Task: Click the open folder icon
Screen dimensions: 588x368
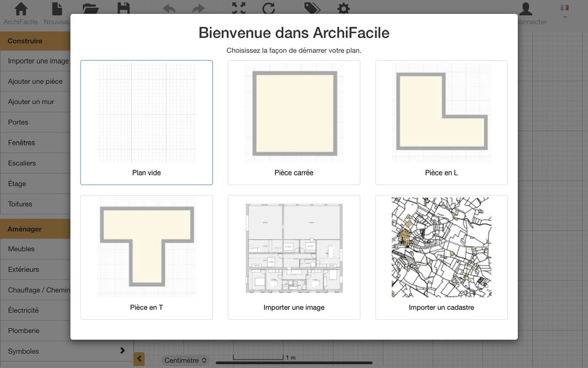Action: [x=90, y=8]
